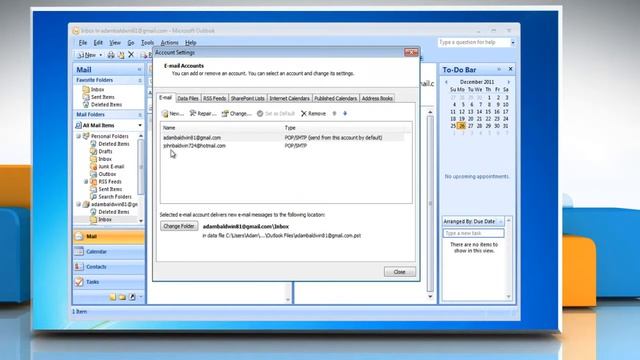Open the Tasks pane in navigation
Screen dimensions: 640x360
point(109,282)
